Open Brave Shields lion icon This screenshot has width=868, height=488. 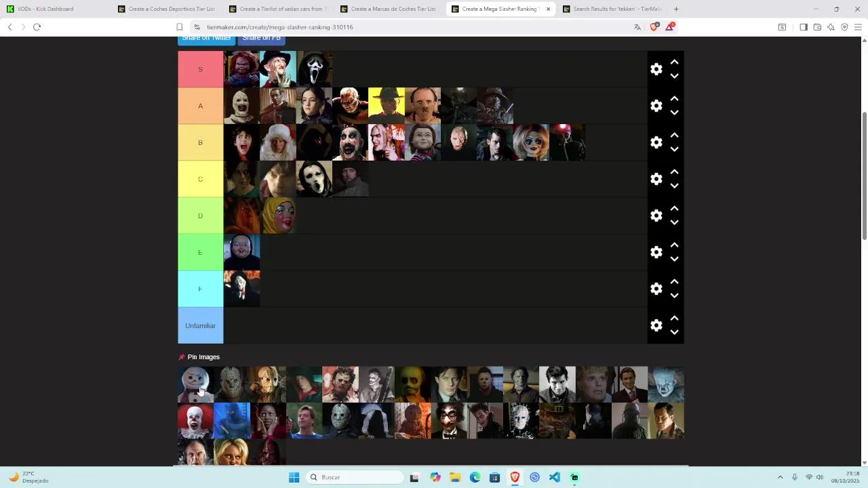[x=654, y=27]
